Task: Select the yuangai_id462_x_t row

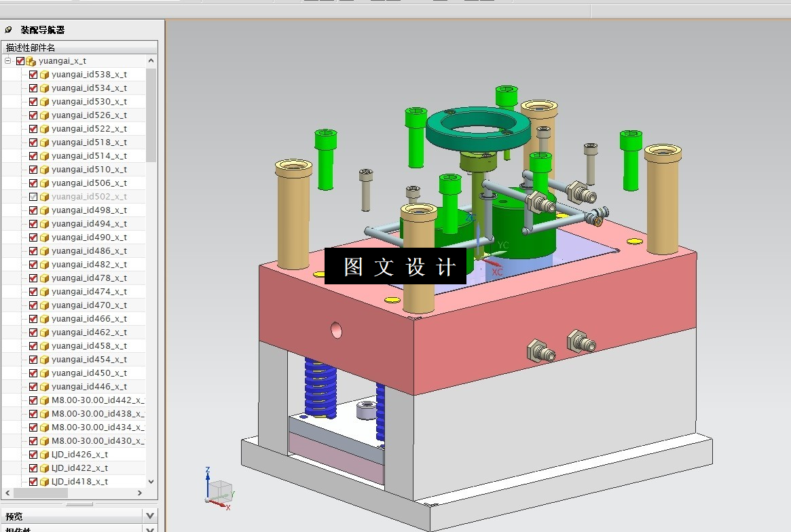Action: (x=73, y=332)
